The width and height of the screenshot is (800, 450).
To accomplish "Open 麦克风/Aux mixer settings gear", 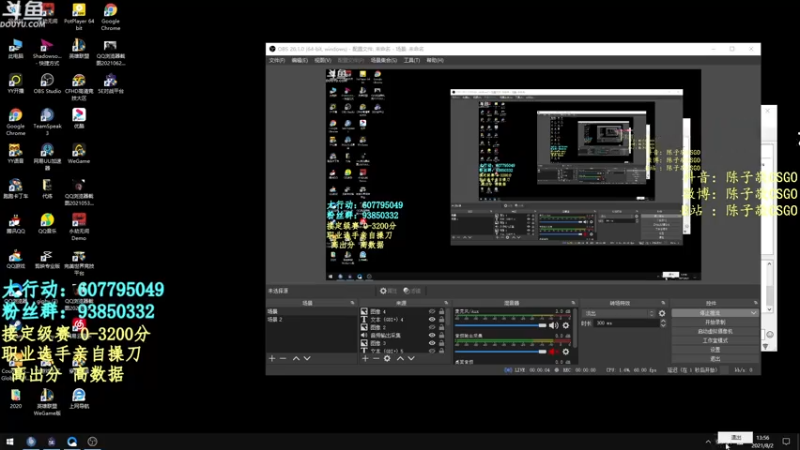I will [x=566, y=325].
